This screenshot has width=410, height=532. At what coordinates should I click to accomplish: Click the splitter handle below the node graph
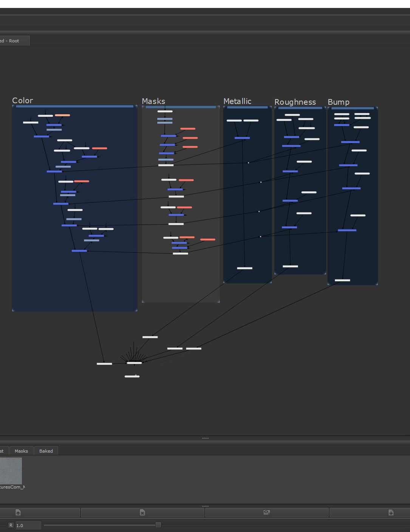(205, 438)
